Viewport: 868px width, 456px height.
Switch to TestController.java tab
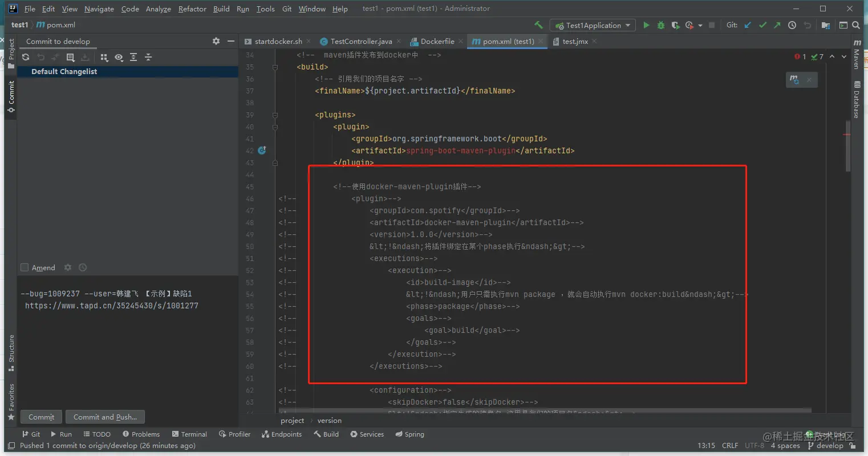pos(361,41)
